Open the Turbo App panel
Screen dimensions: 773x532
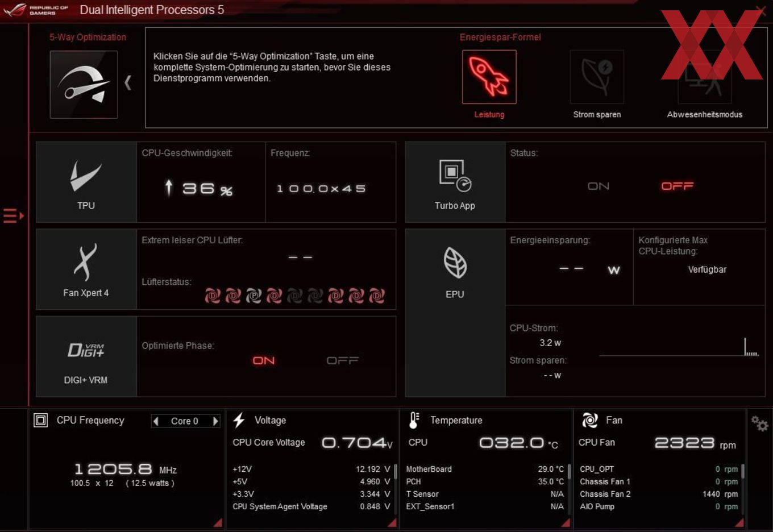coord(455,182)
